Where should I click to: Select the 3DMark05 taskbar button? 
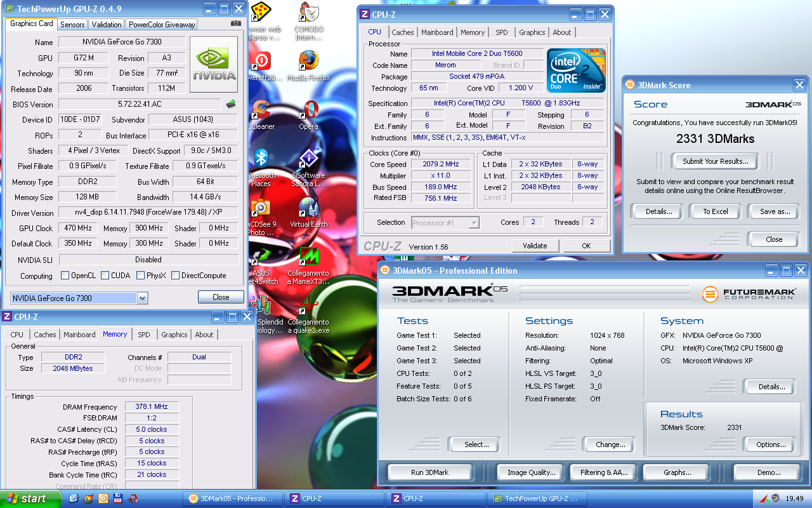click(x=232, y=498)
